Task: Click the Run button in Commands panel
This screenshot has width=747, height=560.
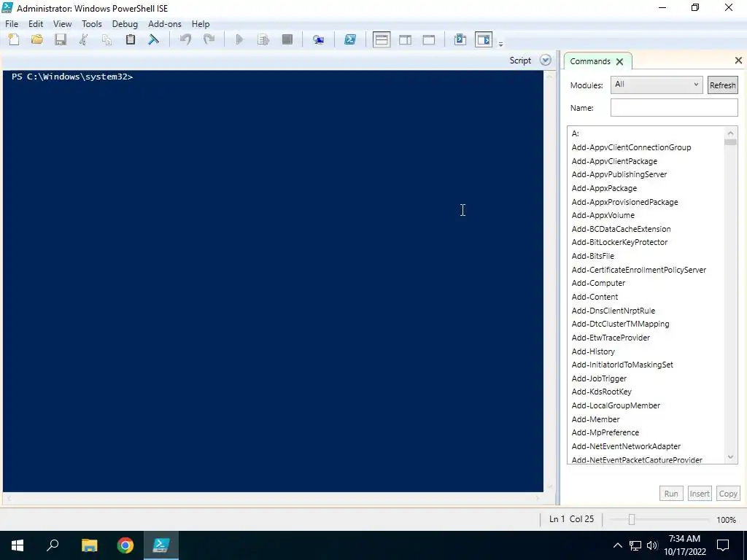Action: pos(671,494)
